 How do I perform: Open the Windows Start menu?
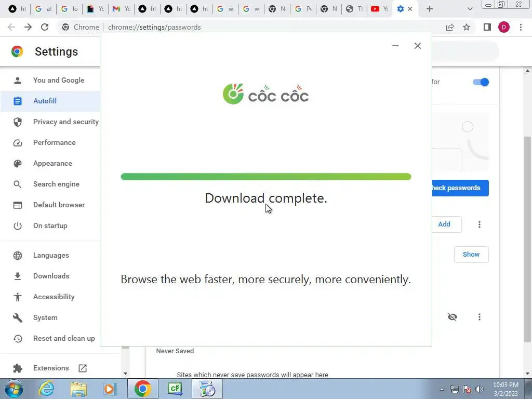[14, 389]
